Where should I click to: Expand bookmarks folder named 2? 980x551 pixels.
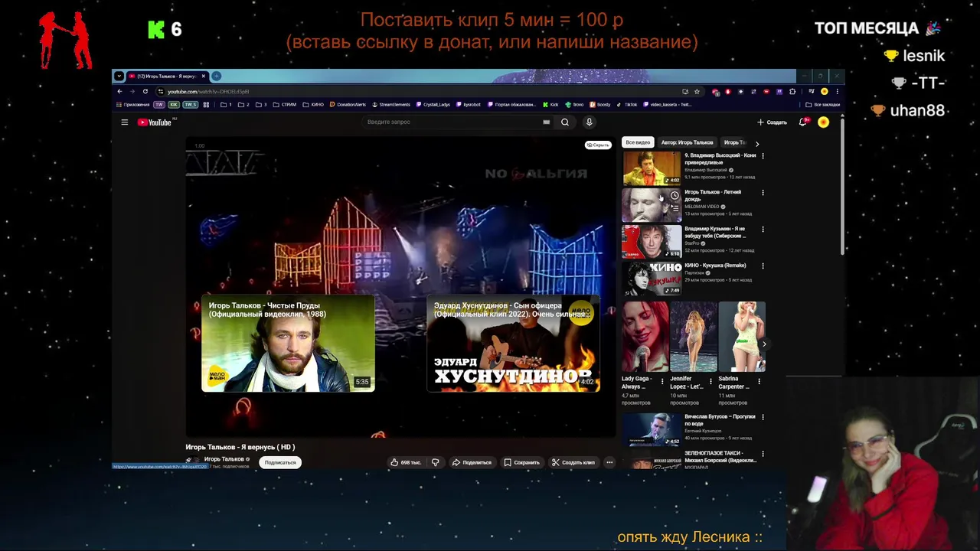(x=243, y=104)
